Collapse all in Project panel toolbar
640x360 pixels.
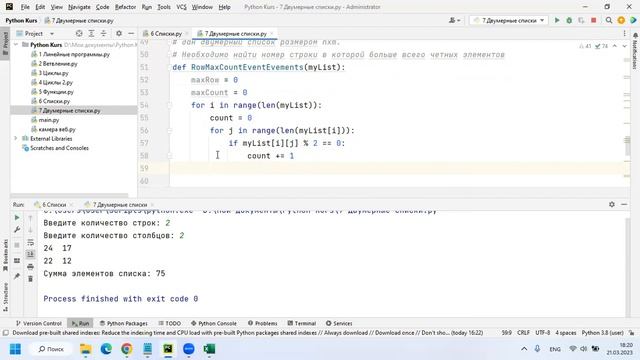[104, 33]
